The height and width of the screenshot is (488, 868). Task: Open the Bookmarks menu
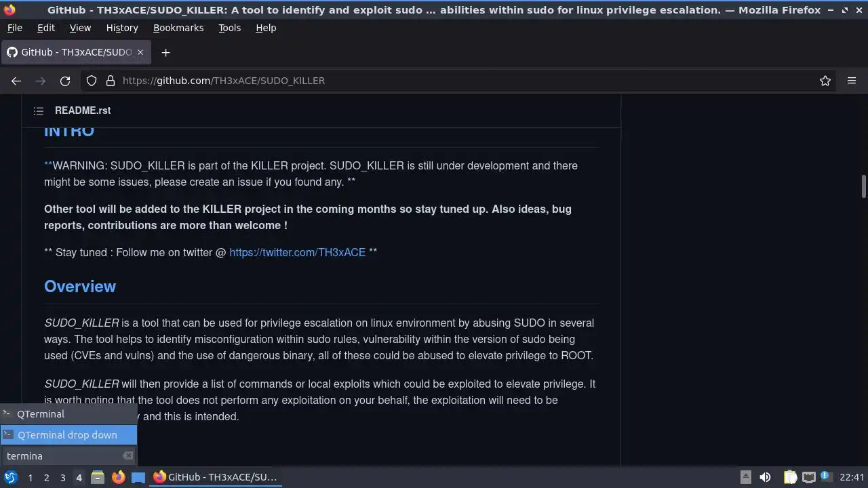click(178, 28)
